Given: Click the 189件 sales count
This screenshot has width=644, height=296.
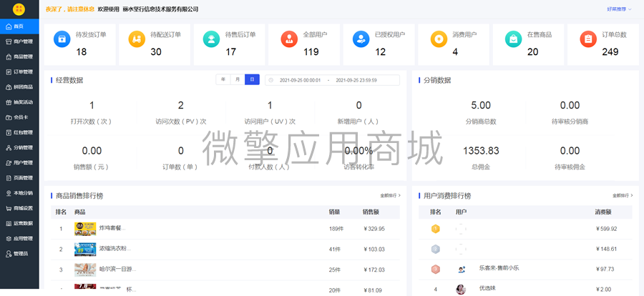Looking at the screenshot, I should click(x=335, y=229).
